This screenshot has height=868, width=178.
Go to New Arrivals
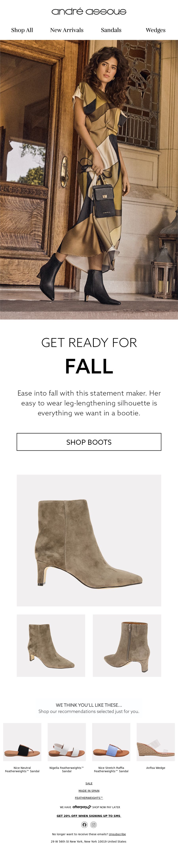67,30
